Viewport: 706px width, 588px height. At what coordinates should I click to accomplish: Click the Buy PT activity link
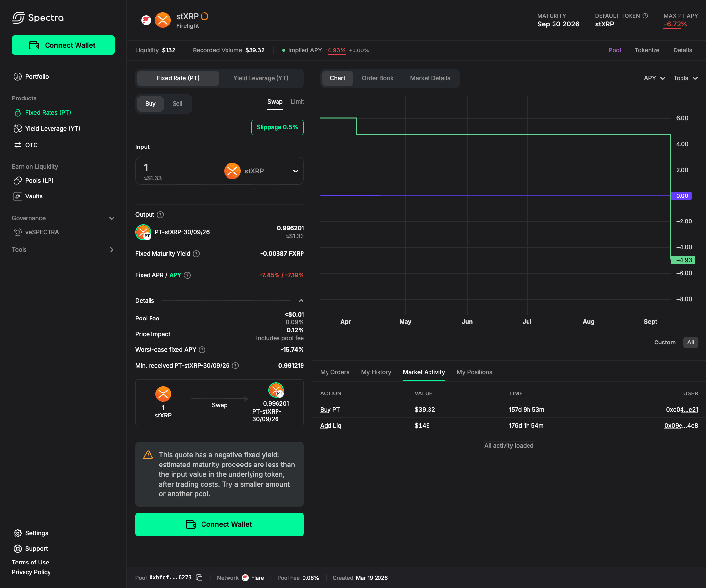pyautogui.click(x=330, y=410)
